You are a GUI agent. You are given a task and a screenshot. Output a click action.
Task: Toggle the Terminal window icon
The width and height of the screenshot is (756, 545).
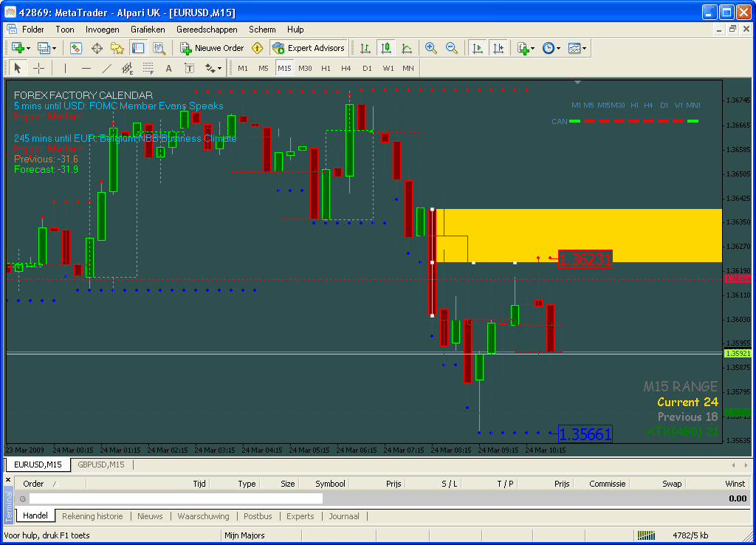click(x=138, y=48)
